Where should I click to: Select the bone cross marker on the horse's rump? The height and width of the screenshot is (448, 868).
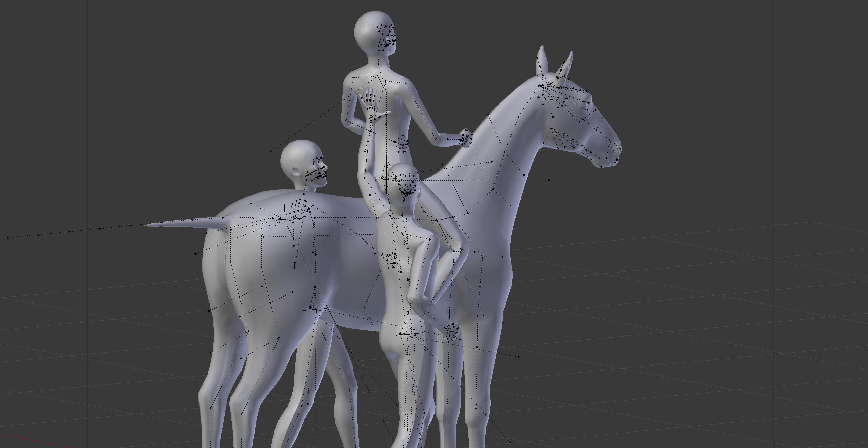point(284,219)
